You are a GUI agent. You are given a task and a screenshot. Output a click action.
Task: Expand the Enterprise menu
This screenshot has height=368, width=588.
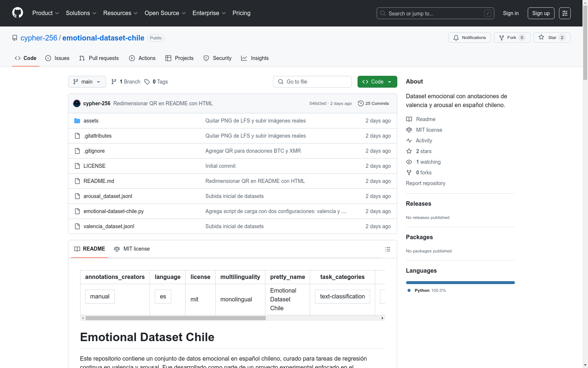click(209, 13)
